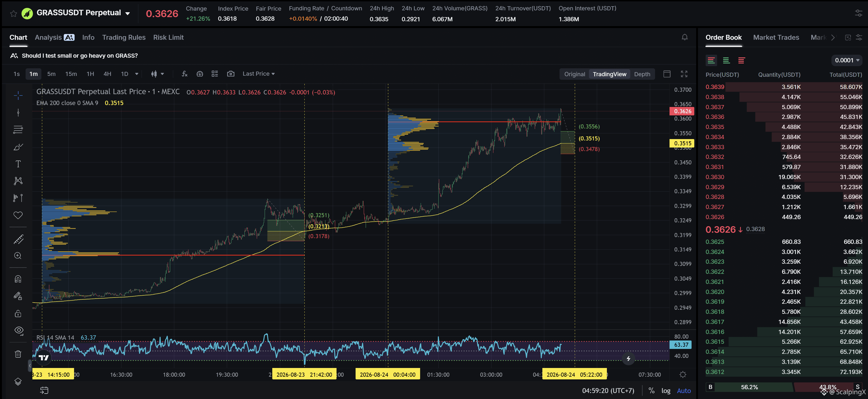This screenshot has height=399, width=868.
Task: Select the Text annotation tool
Action: [18, 164]
